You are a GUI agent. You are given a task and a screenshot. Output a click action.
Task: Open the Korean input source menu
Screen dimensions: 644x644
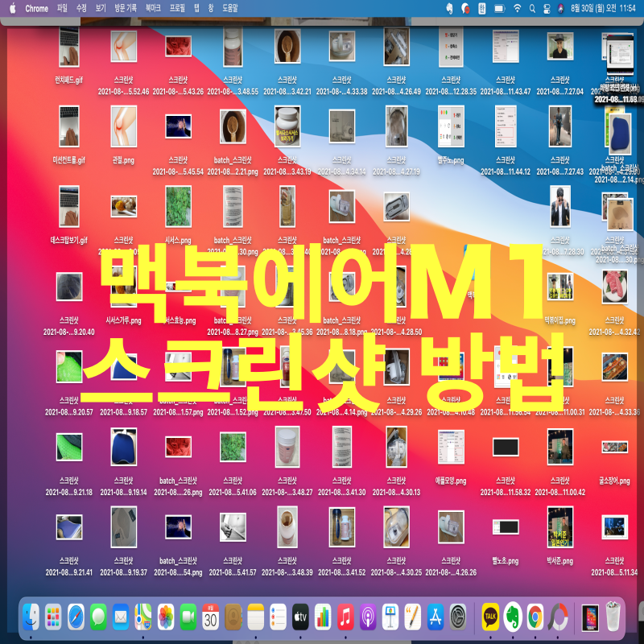coord(481,8)
